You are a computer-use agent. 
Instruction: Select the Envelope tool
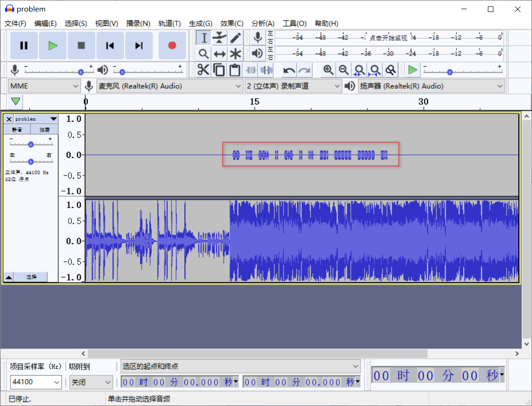[x=219, y=38]
